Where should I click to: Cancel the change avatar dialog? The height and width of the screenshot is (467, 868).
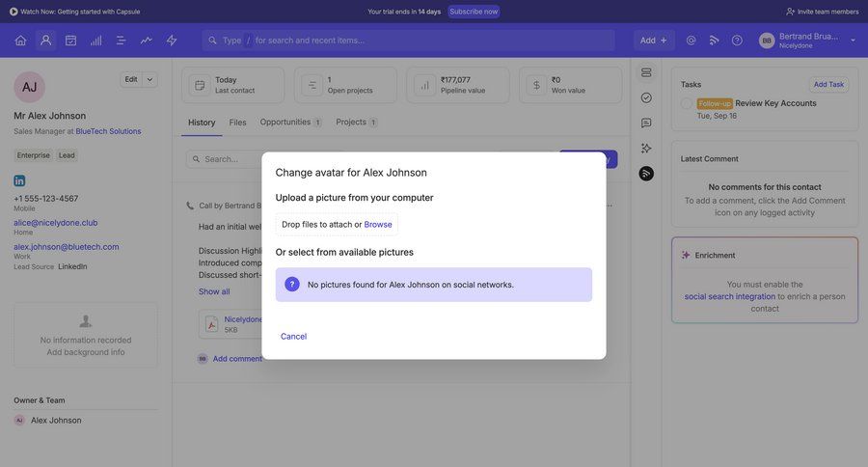293,337
